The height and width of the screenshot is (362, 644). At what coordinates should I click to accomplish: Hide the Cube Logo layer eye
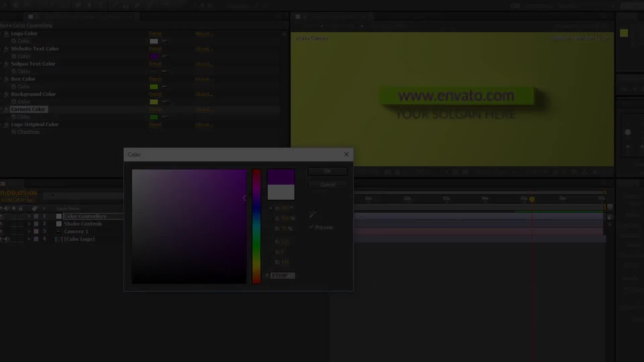(x=1, y=239)
